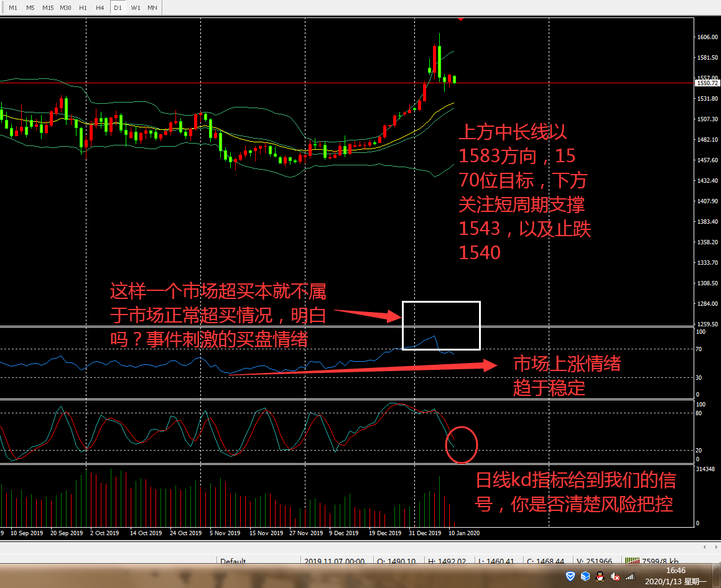
Task: Toggle the W1 weekly timeframe button
Action: coord(135,7)
